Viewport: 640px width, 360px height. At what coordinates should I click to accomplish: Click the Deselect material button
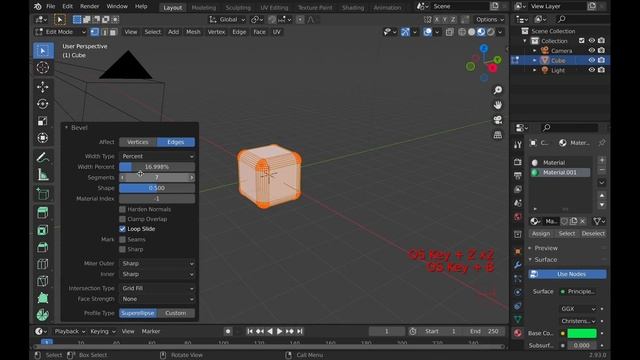(593, 233)
